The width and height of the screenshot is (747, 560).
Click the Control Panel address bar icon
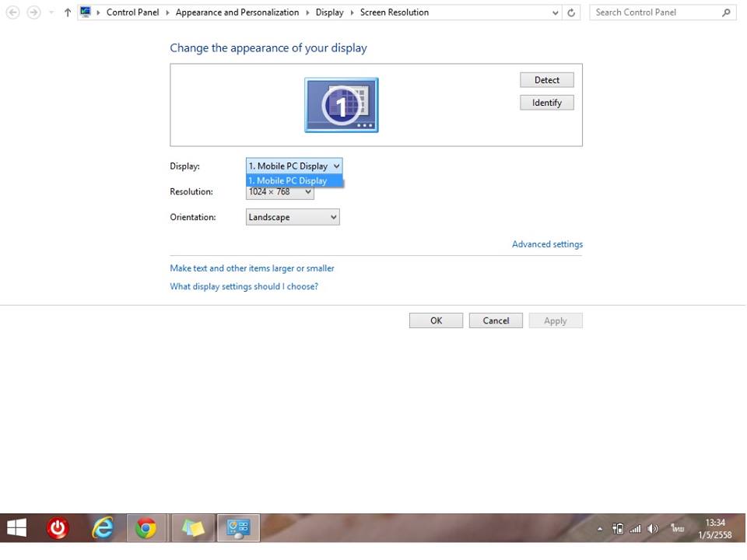[86, 12]
